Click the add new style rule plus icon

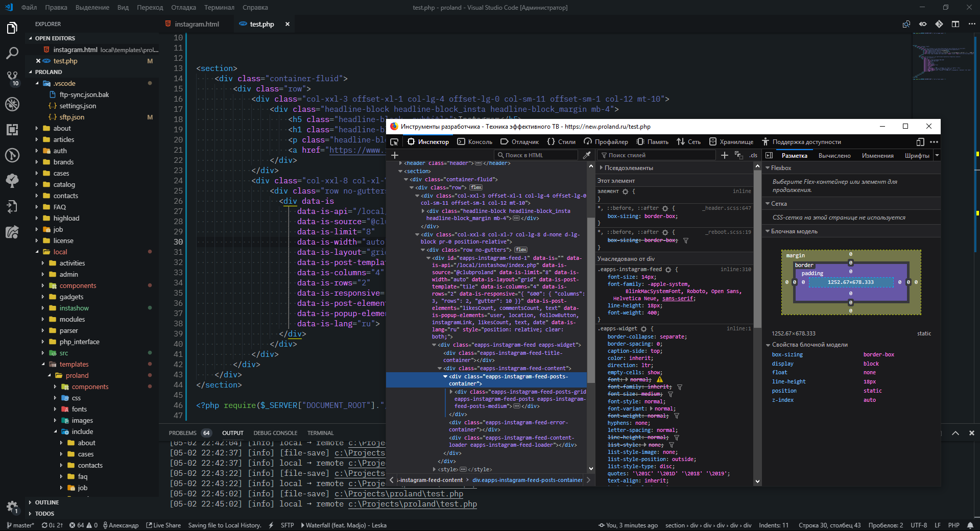(x=724, y=155)
